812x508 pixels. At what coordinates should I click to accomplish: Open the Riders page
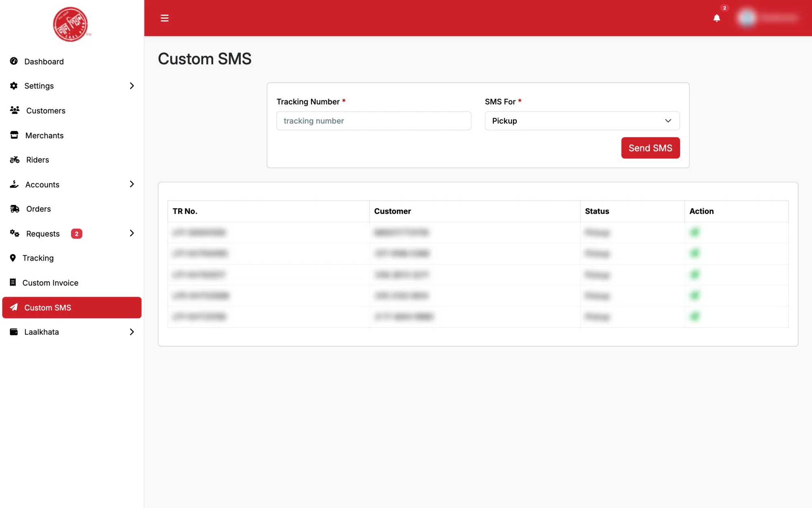[x=72, y=160]
